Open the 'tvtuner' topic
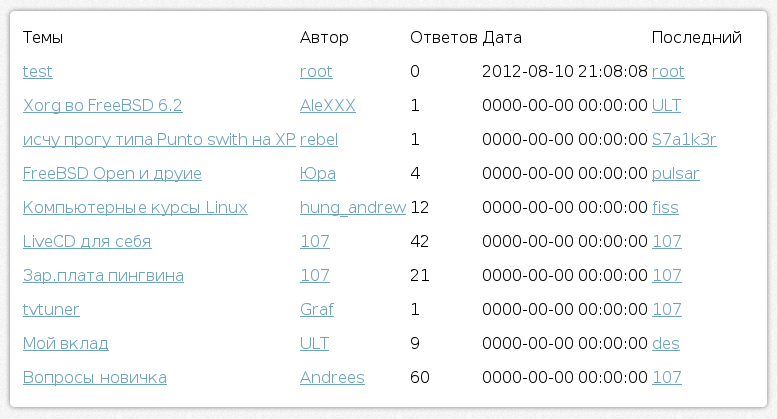The width and height of the screenshot is (778, 419). 51,310
